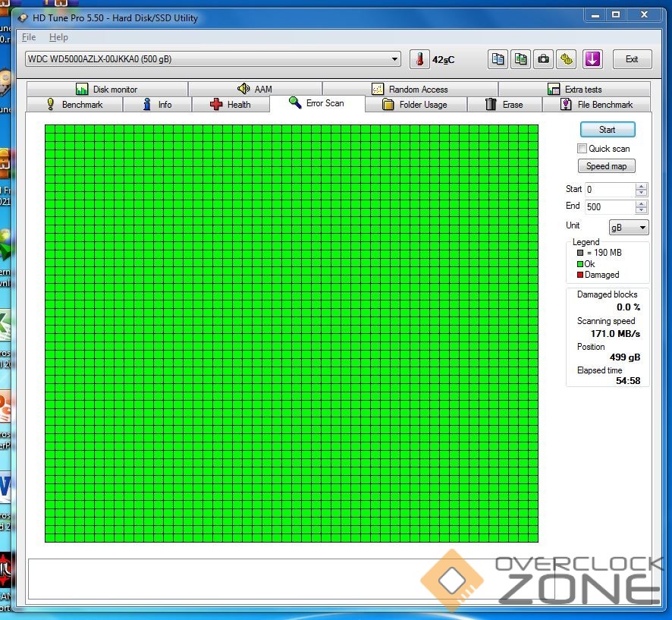Switch to the Random Access tab
Image resolution: width=672 pixels, height=620 pixels.
410,90
